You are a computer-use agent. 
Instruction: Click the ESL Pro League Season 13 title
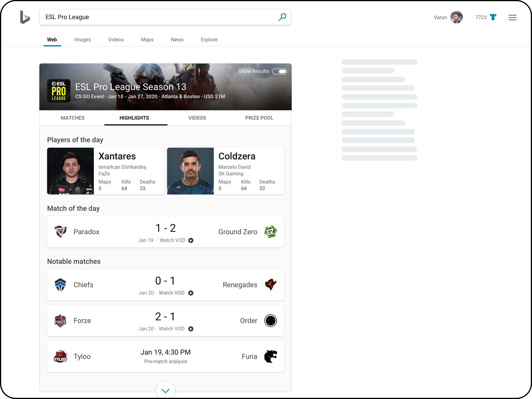pos(131,87)
